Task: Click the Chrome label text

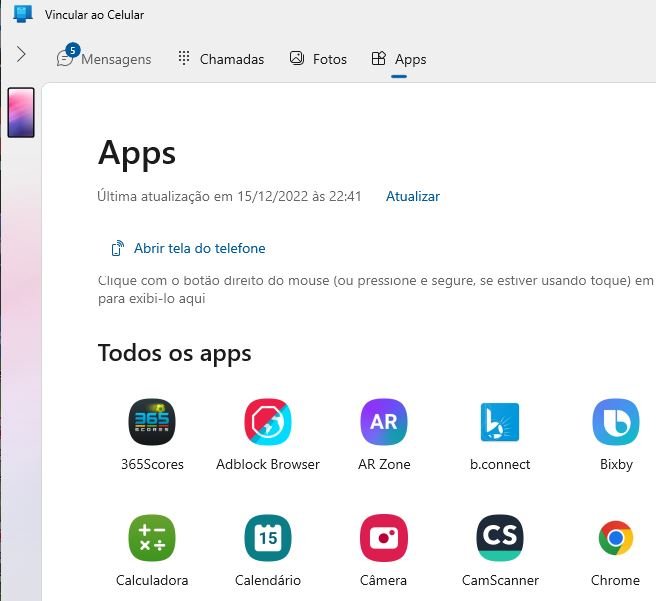Action: (x=615, y=580)
